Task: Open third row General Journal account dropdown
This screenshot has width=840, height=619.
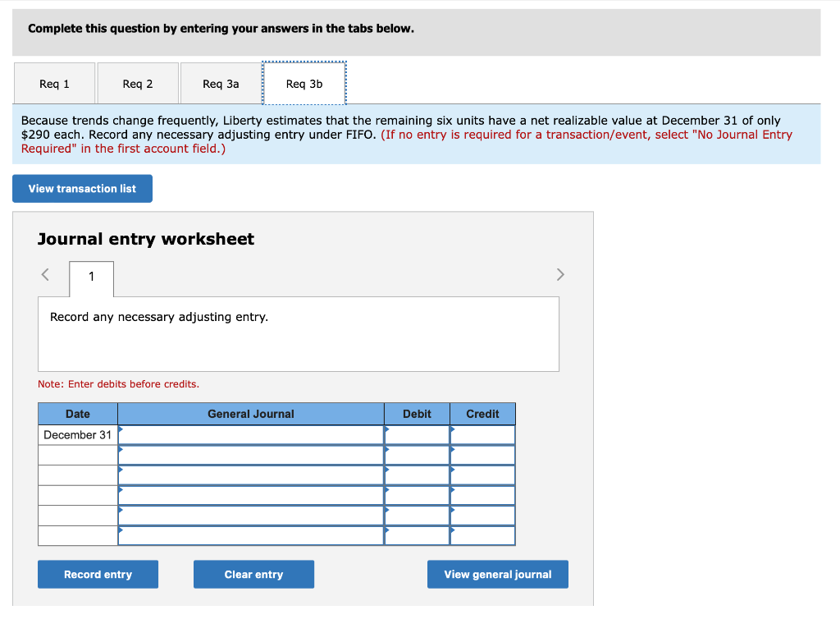Action: pyautogui.click(x=251, y=475)
